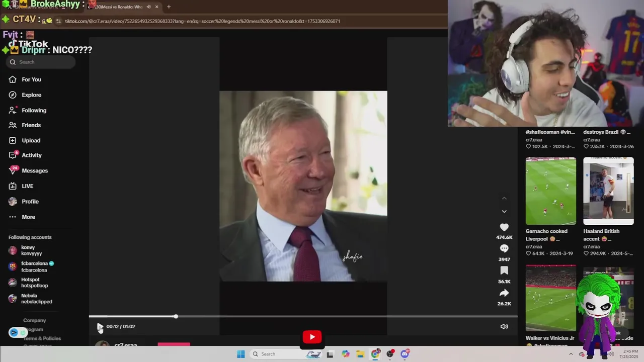Viewport: 644px width, 362px height.
Task: Seek using the video progress bar
Action: [x=303, y=316]
